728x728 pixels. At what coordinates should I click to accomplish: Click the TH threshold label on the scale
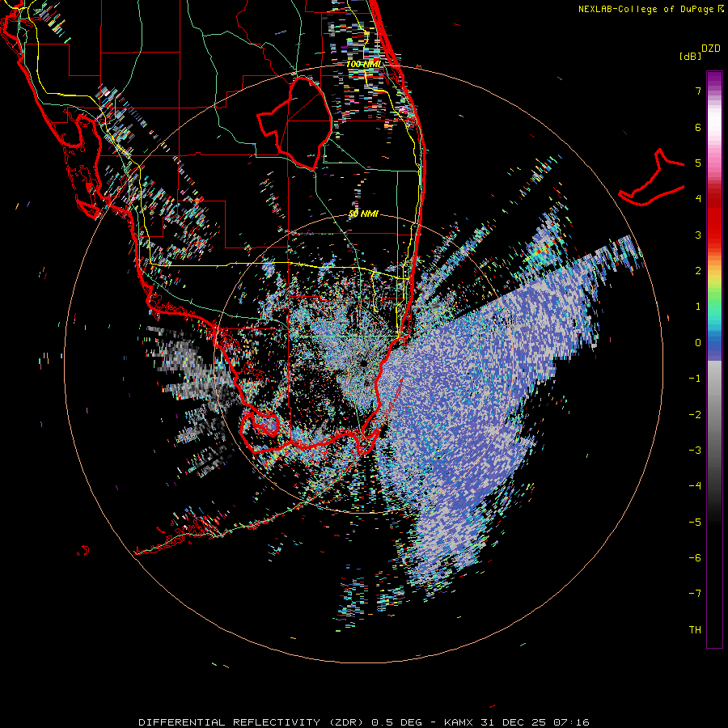[695, 629]
